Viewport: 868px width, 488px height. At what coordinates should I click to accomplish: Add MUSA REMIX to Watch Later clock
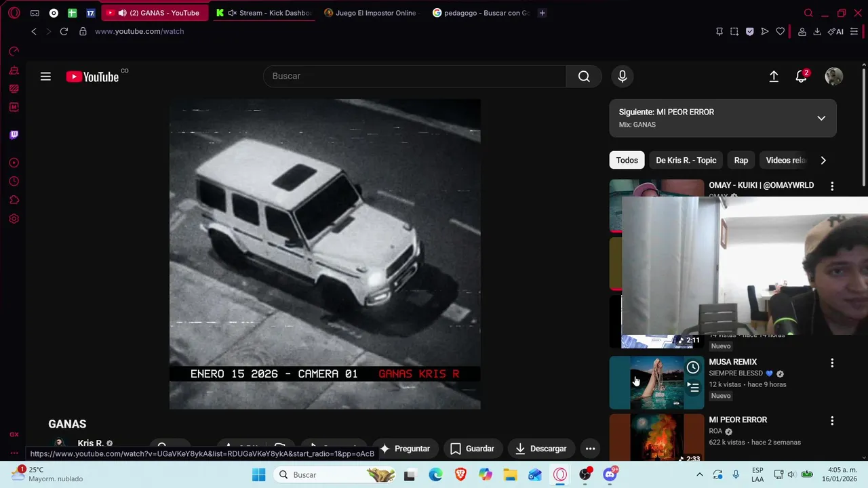pos(692,367)
